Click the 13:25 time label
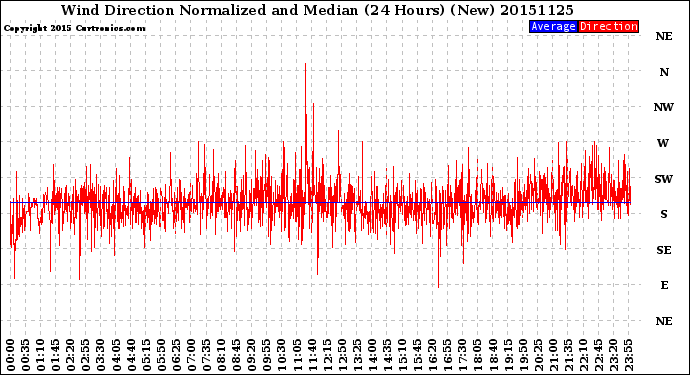This screenshot has height=375, width=690. (357, 355)
